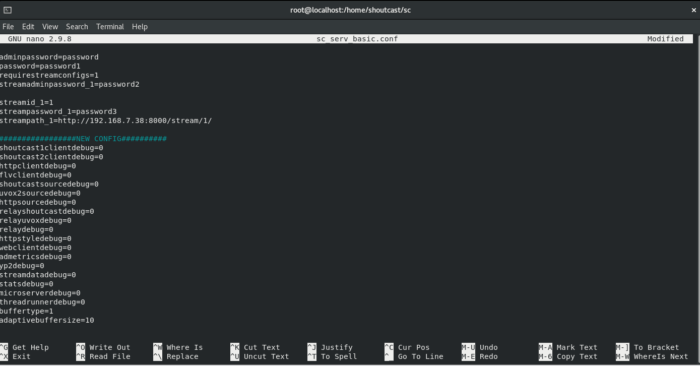700x366 pixels.
Task: Click the NEW CONFIG comment line
Action: [x=83, y=139]
